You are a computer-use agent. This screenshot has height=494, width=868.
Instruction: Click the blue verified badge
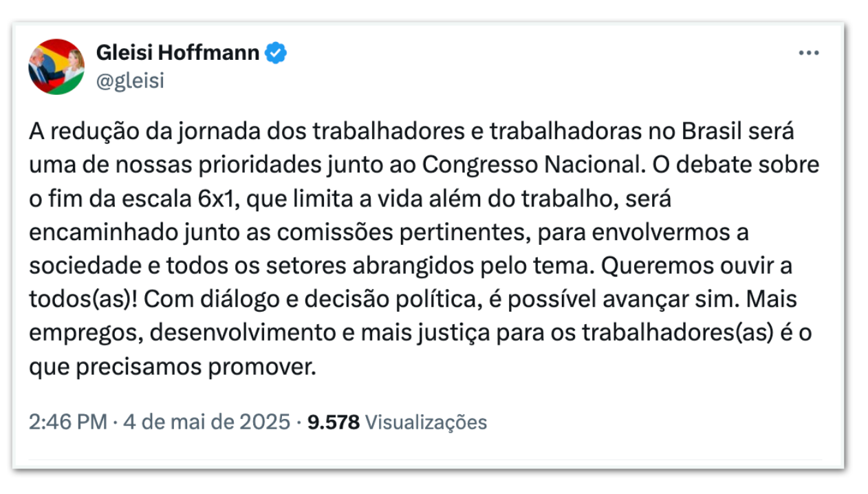pyautogui.click(x=276, y=53)
